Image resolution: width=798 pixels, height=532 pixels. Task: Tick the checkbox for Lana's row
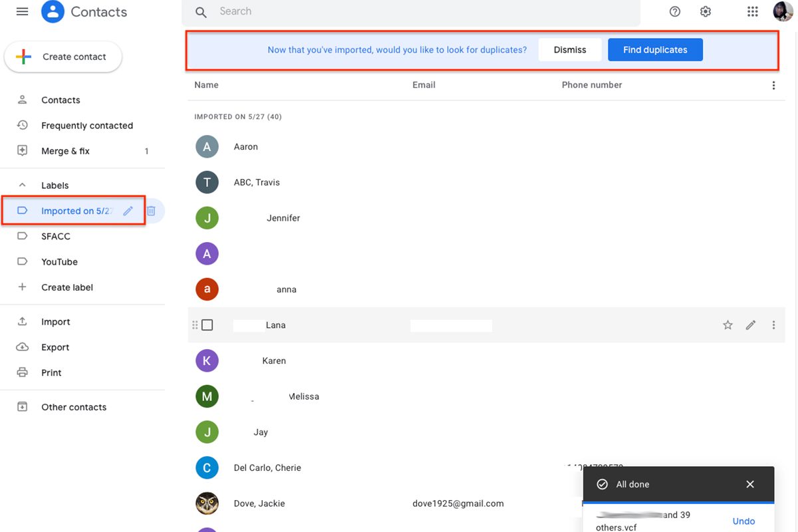(207, 325)
